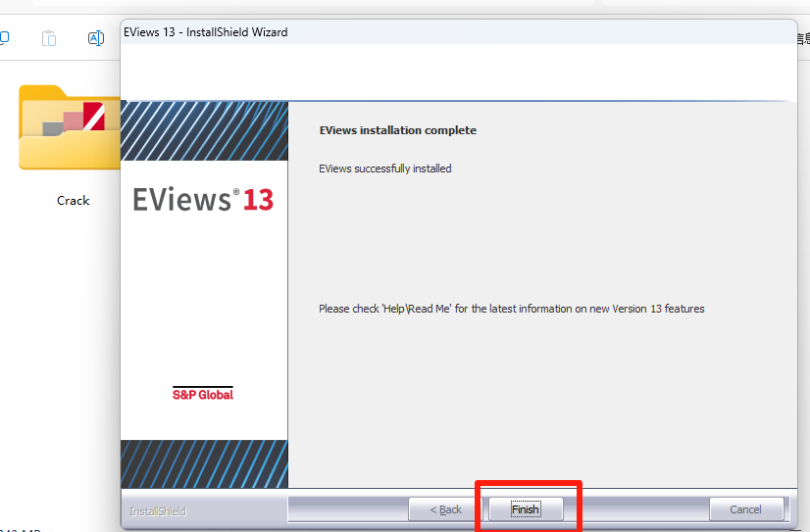Click the striped banner above the EViews logo
Viewport: 810px width, 532px height.
pos(204,130)
